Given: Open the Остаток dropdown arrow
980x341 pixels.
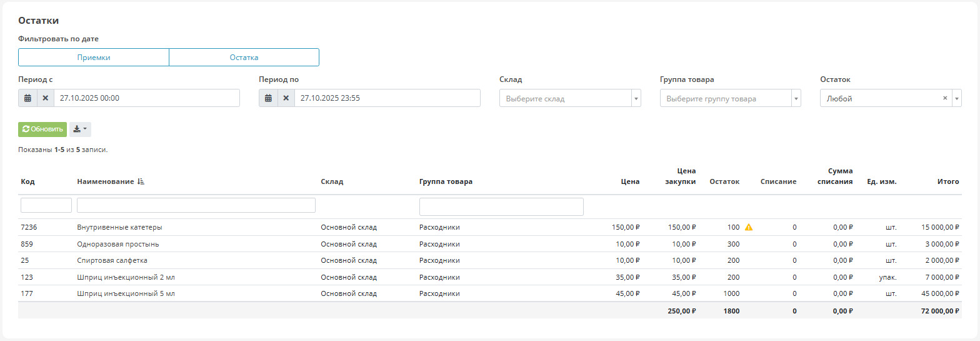Looking at the screenshot, I should [x=956, y=98].
